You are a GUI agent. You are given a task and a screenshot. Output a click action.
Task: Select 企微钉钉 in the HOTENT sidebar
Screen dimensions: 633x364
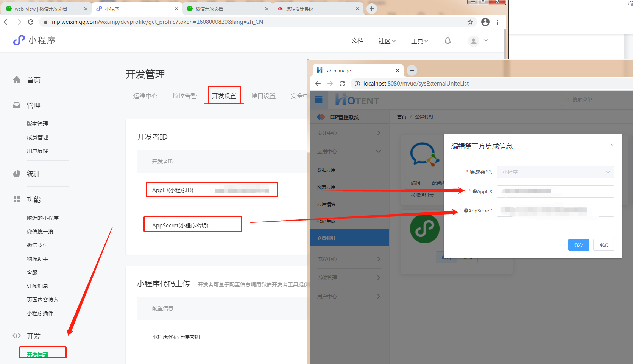click(x=349, y=238)
